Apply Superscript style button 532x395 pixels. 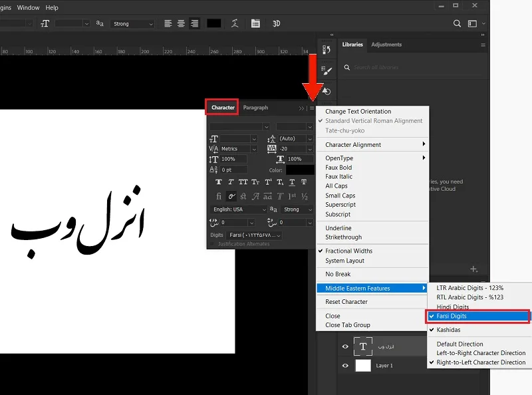[x=268, y=182]
